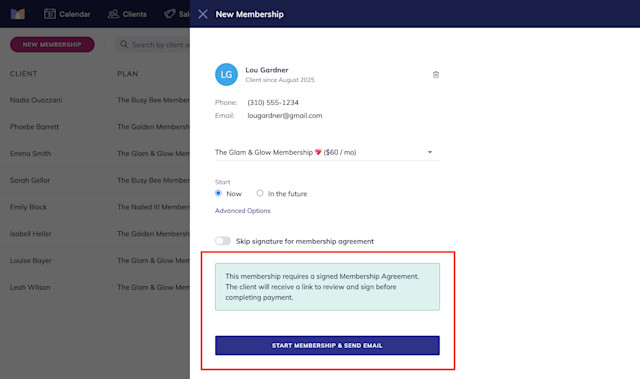Viewport: 640px width, 379px height.
Task: Close the New Membership panel
Action: (202, 14)
